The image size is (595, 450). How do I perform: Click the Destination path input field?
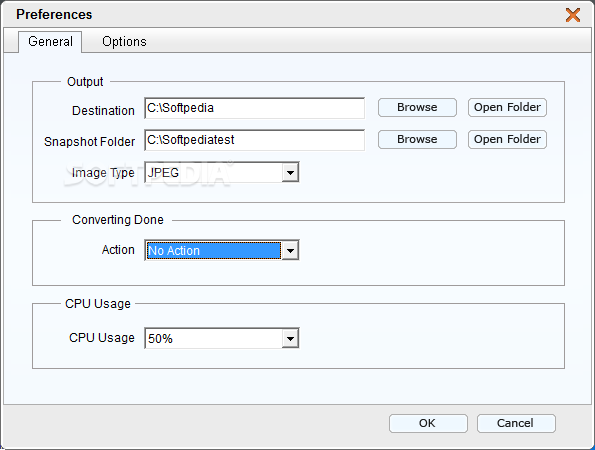[x=254, y=108]
